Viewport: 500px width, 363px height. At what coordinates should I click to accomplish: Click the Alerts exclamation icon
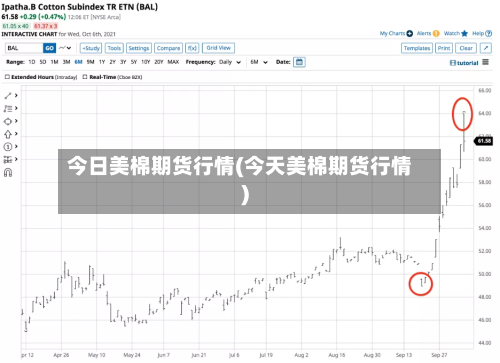436,33
